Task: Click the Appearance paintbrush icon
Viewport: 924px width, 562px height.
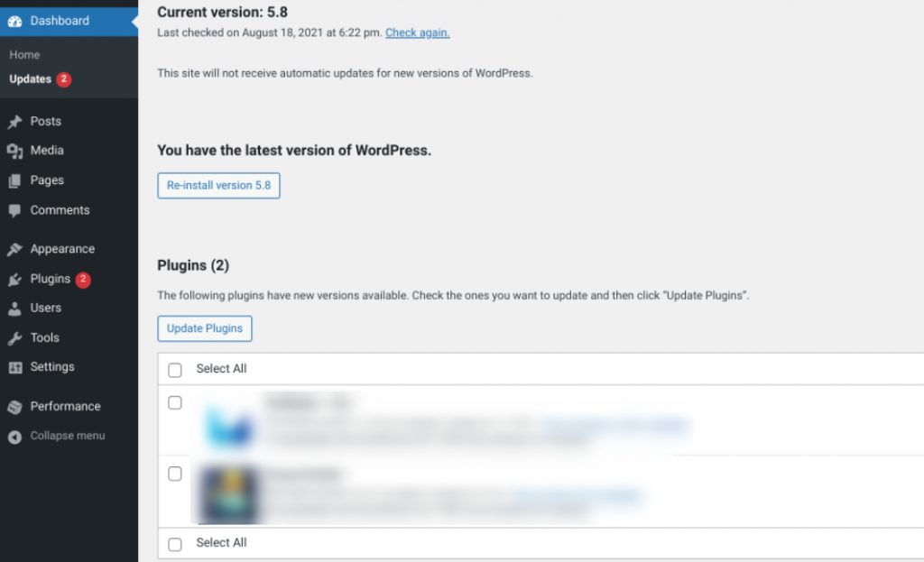Action: pos(14,249)
